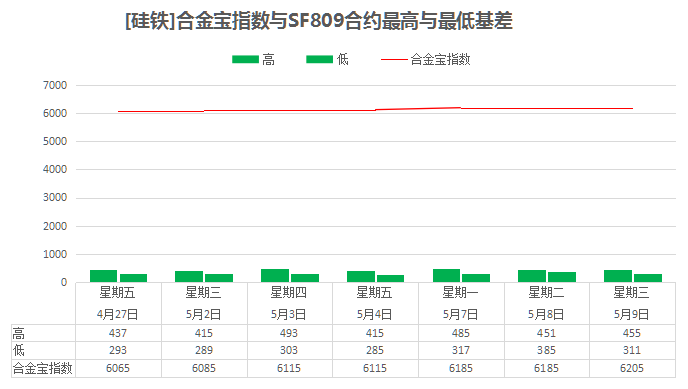
Task: Click the red index line near 5月7日 peak
Action: pos(460,107)
